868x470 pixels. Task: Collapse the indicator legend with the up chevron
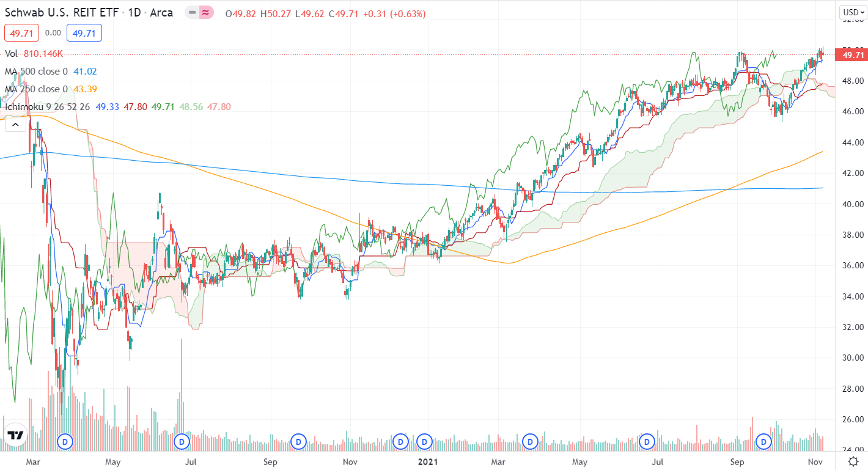pos(16,125)
